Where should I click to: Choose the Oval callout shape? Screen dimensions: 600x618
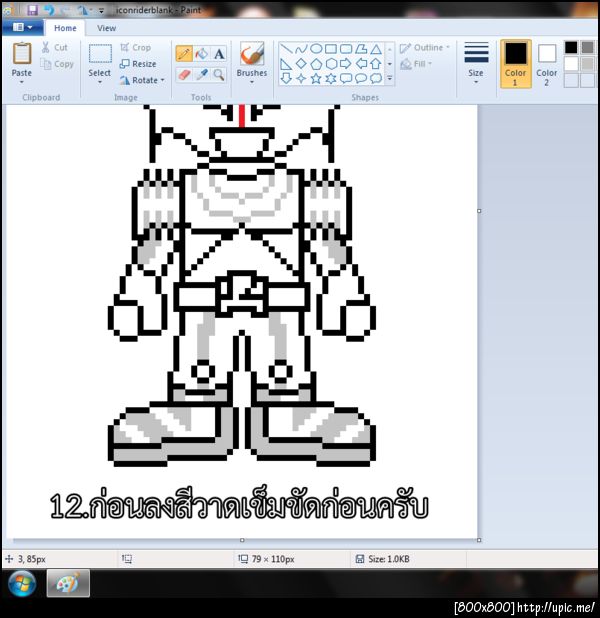tap(361, 78)
